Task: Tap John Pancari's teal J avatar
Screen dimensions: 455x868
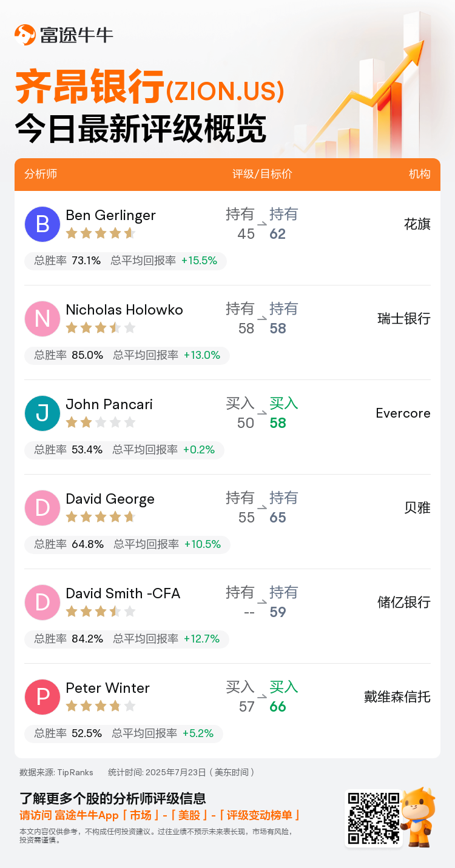Action: [x=42, y=413]
